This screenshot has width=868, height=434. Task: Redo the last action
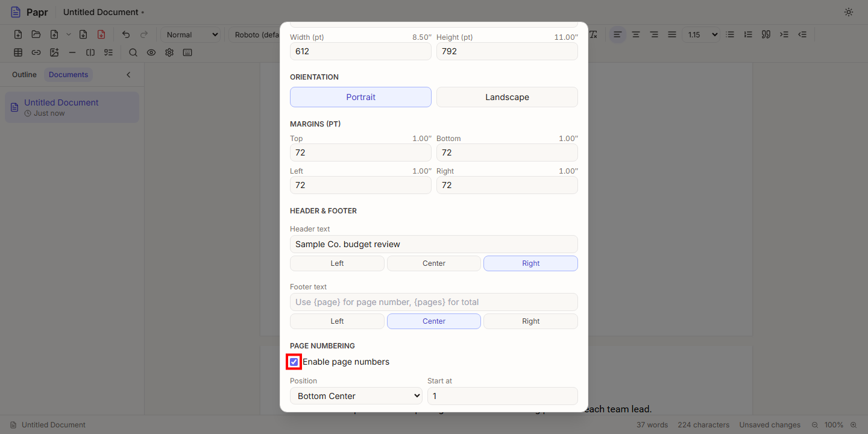tap(144, 34)
